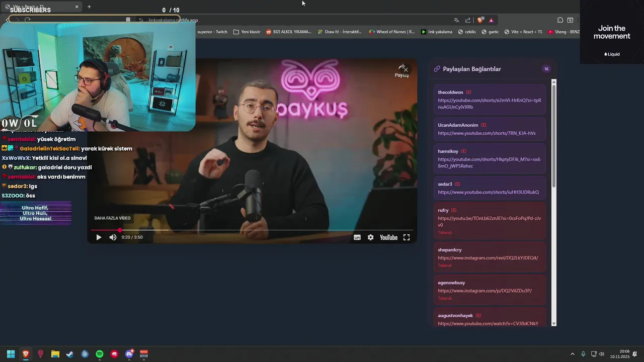The width and height of the screenshot is (644, 362).
Task: Click the browser address bar URL
Action: tap(173, 20)
